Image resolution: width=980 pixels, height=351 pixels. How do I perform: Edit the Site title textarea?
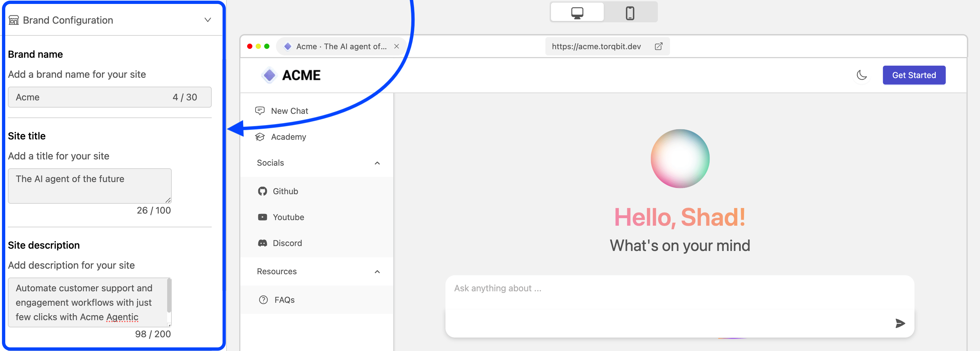point(90,186)
